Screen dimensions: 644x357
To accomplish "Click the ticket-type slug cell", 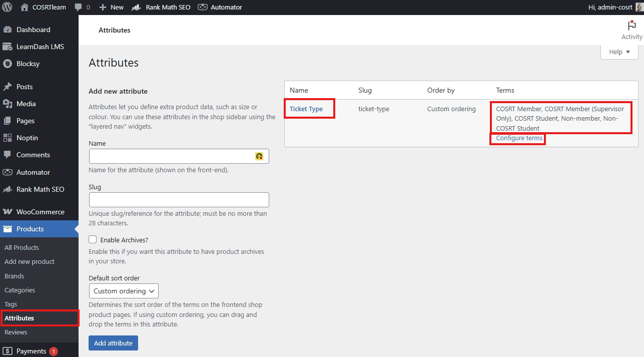I will click(374, 109).
